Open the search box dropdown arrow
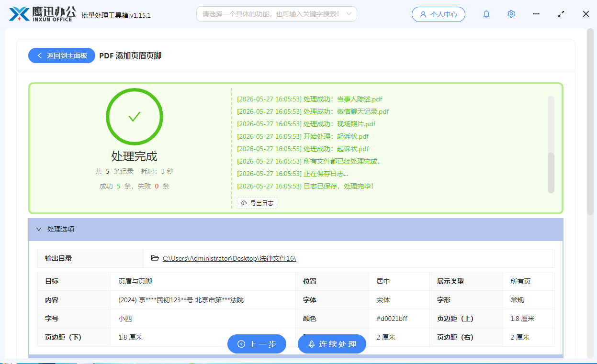 pos(349,14)
